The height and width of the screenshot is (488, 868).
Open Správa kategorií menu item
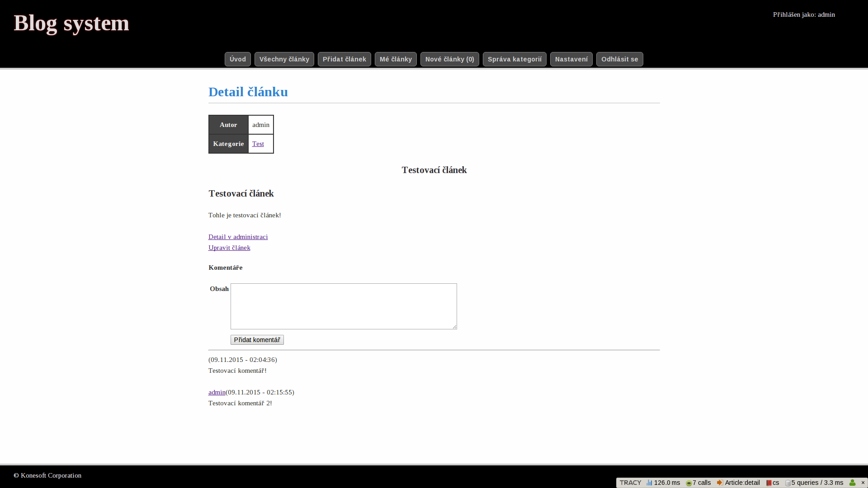point(514,59)
